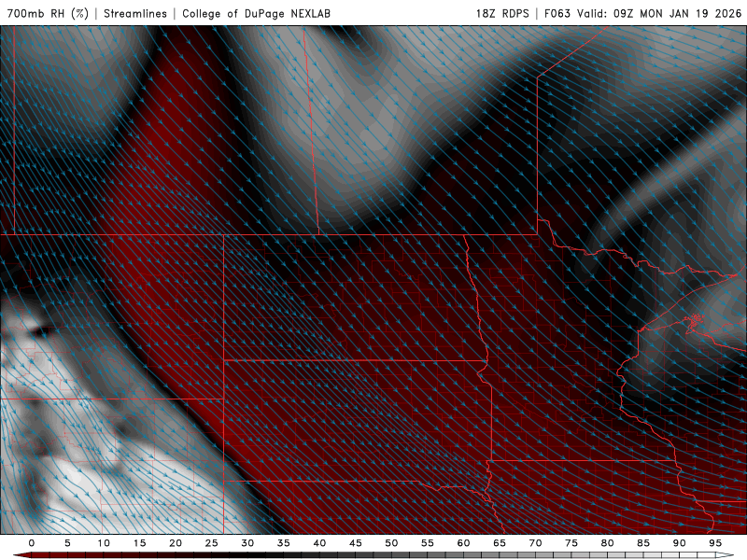Click the '18Z RDPS' model run label
Screen dimensions: 747x560
[x=502, y=13]
